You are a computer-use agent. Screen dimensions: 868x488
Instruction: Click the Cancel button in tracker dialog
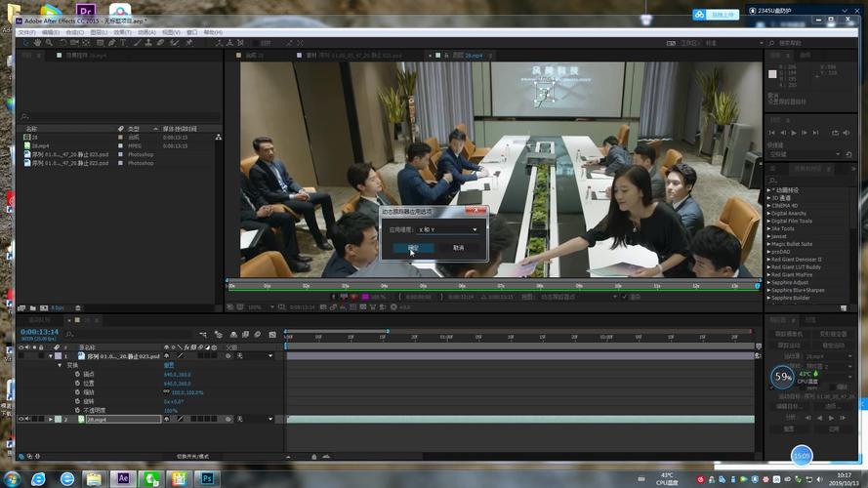(458, 248)
